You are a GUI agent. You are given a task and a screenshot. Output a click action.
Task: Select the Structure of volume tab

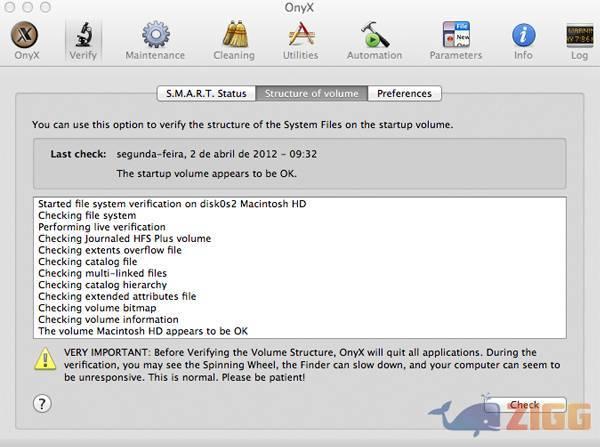click(x=311, y=93)
